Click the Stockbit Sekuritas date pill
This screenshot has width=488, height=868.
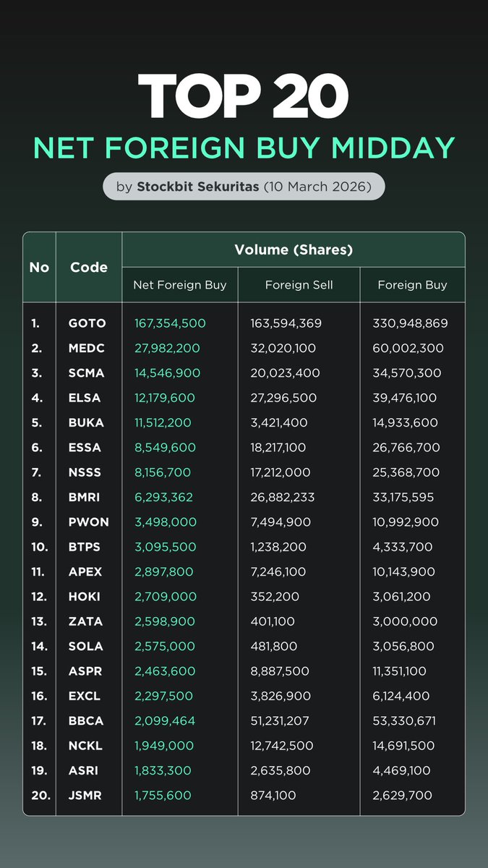pyautogui.click(x=244, y=187)
